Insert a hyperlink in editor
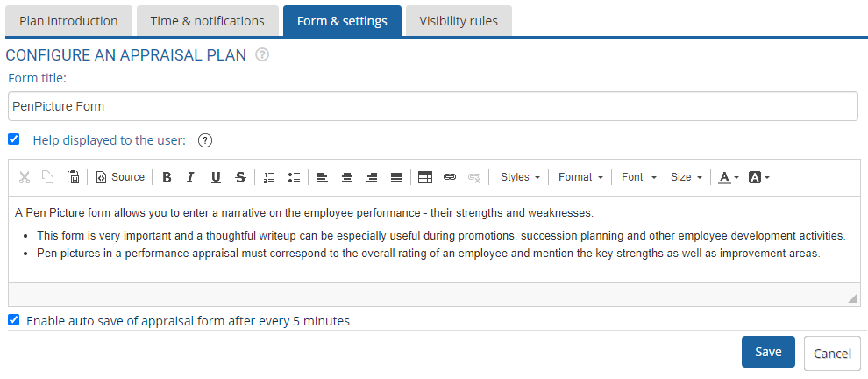868x379 pixels. (x=450, y=177)
